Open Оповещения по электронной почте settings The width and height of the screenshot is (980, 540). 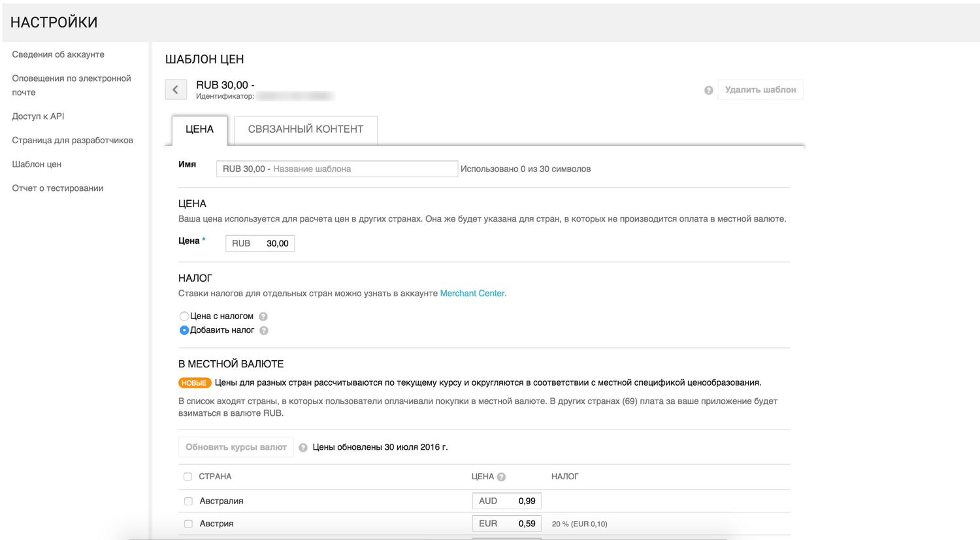click(72, 85)
